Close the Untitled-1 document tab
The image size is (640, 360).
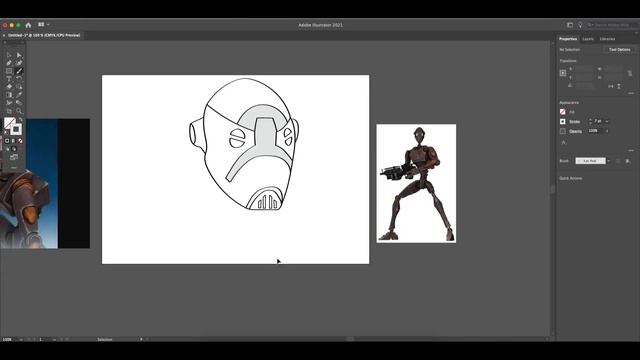[x=4, y=36]
